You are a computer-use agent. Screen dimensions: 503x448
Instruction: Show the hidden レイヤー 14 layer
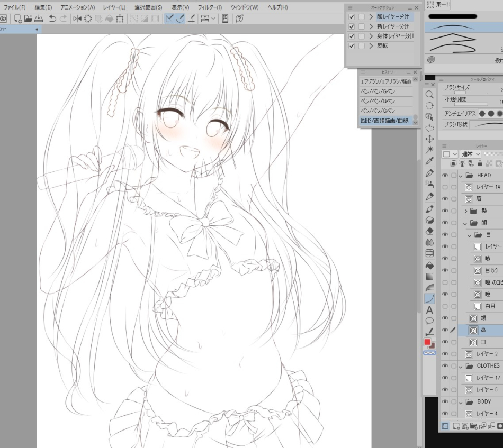445,187
